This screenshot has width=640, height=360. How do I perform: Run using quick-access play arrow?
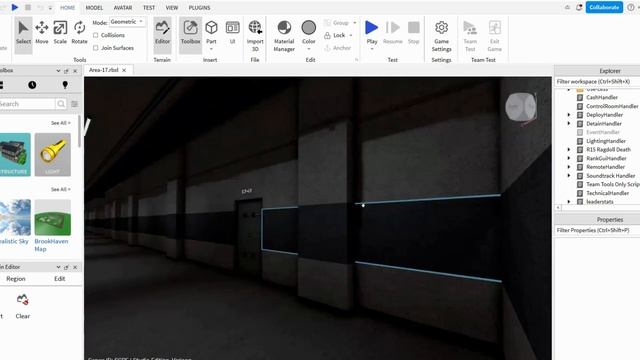tap(15, 7)
